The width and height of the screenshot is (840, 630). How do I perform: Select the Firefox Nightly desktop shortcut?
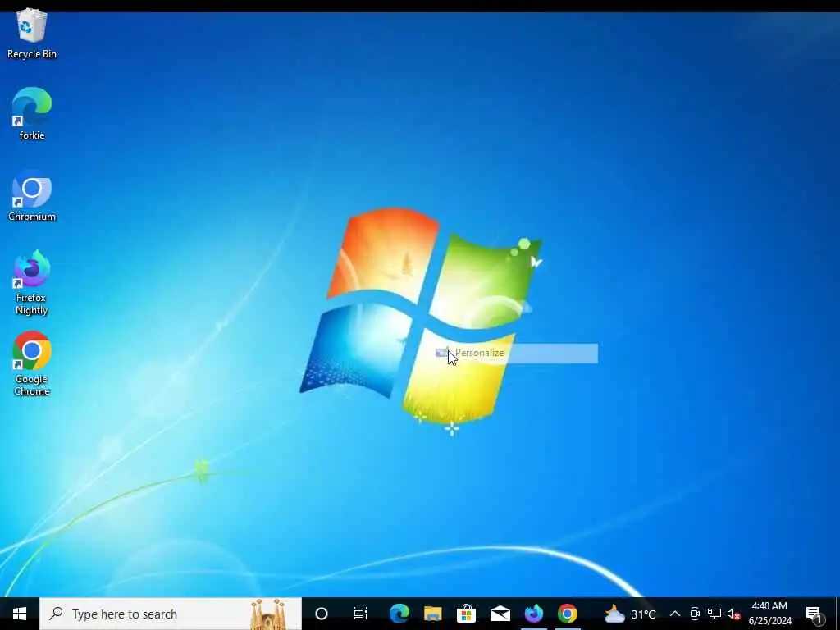[32, 283]
